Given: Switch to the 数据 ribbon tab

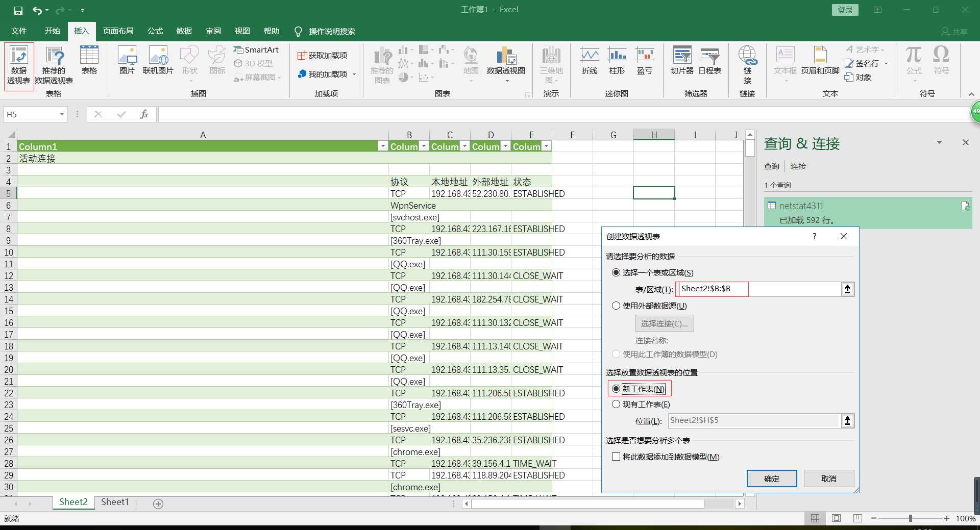Looking at the screenshot, I should click(x=184, y=31).
